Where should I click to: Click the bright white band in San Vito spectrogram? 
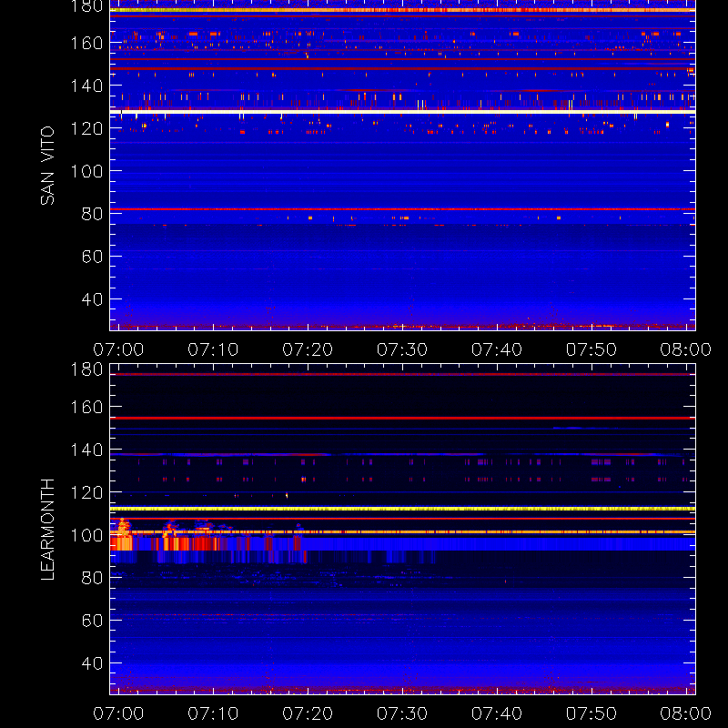(x=402, y=112)
